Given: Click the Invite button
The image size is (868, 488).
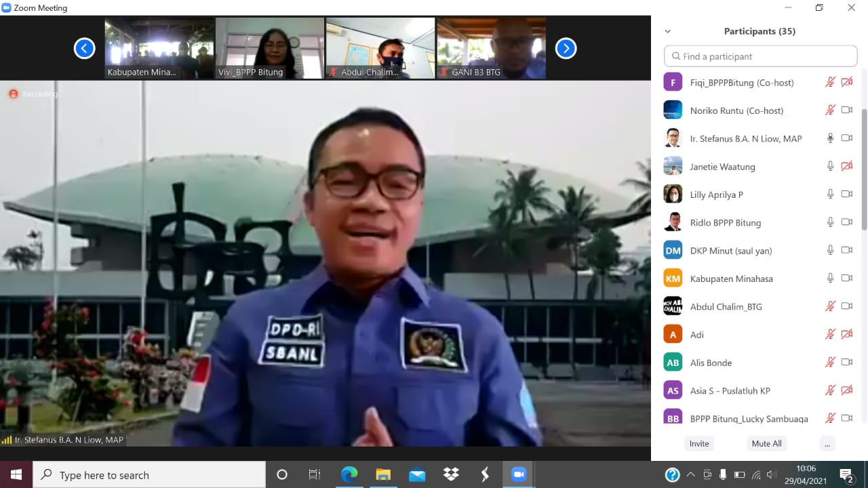Looking at the screenshot, I should pyautogui.click(x=698, y=443).
